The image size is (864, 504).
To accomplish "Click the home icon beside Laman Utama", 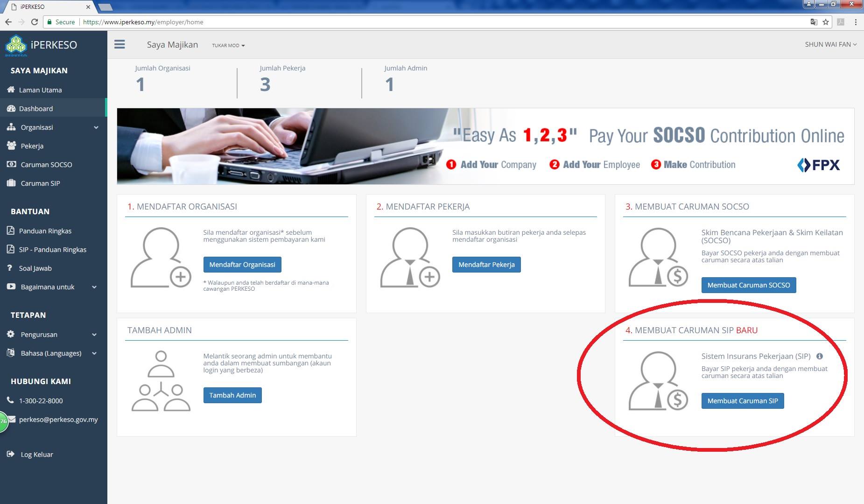I will (x=11, y=90).
